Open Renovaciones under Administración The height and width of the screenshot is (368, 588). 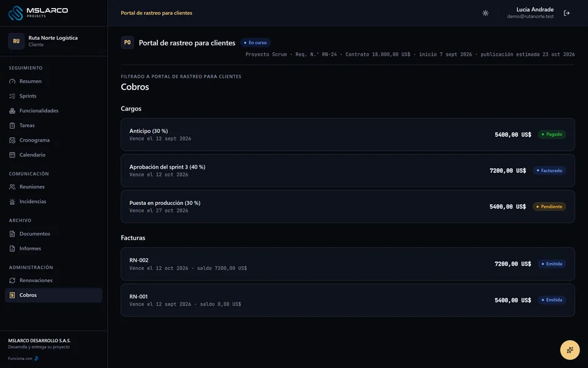(x=54, y=280)
